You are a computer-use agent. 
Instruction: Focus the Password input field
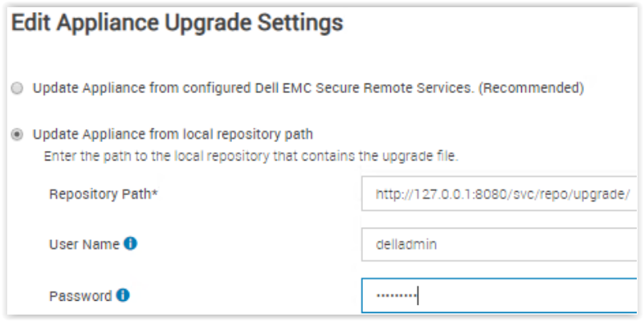pyautogui.click(x=498, y=296)
